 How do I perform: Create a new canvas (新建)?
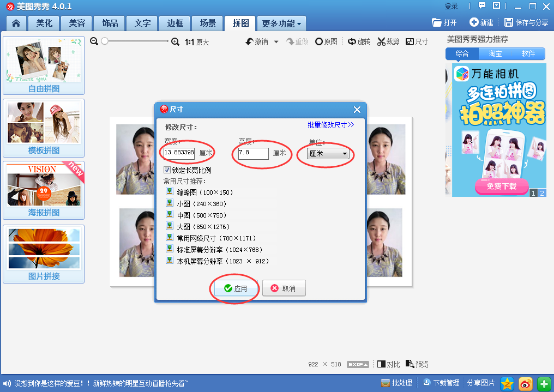click(481, 22)
